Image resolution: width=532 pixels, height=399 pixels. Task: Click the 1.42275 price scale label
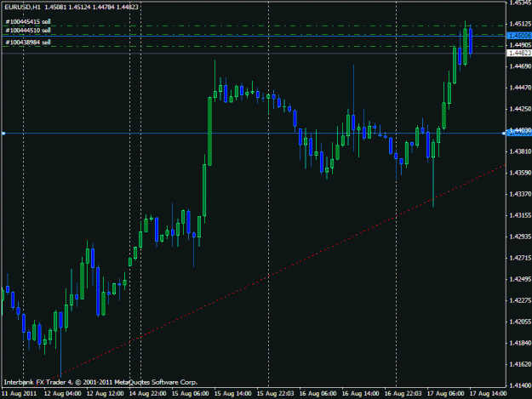(520, 300)
